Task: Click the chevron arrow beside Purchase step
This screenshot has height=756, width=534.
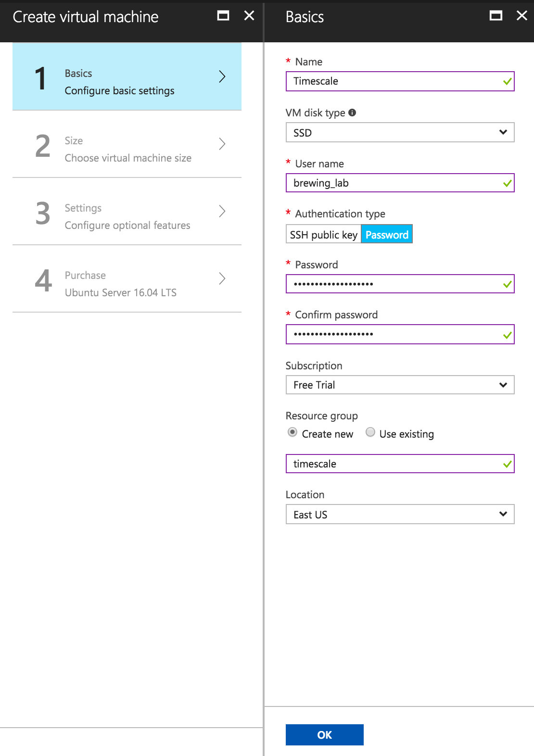Action: coord(222,278)
